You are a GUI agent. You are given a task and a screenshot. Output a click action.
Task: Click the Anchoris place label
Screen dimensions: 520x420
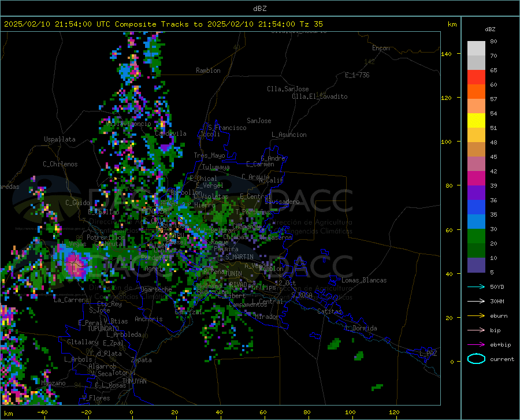pyautogui.click(x=148, y=319)
